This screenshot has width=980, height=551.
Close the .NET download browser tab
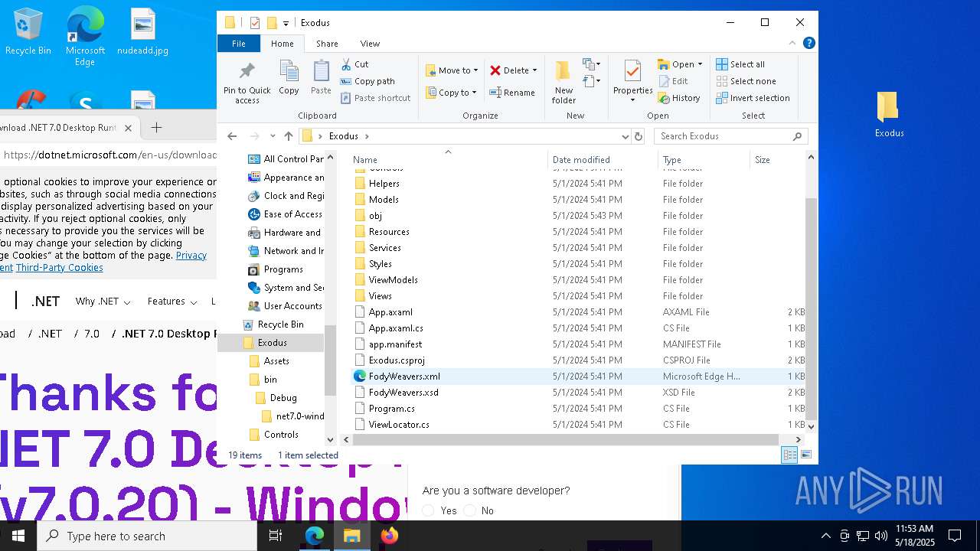tap(128, 128)
